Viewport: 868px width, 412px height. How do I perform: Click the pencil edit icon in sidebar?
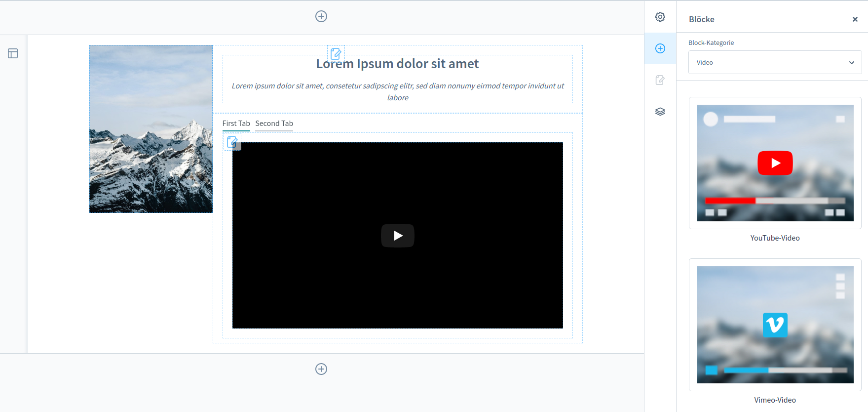(x=660, y=80)
